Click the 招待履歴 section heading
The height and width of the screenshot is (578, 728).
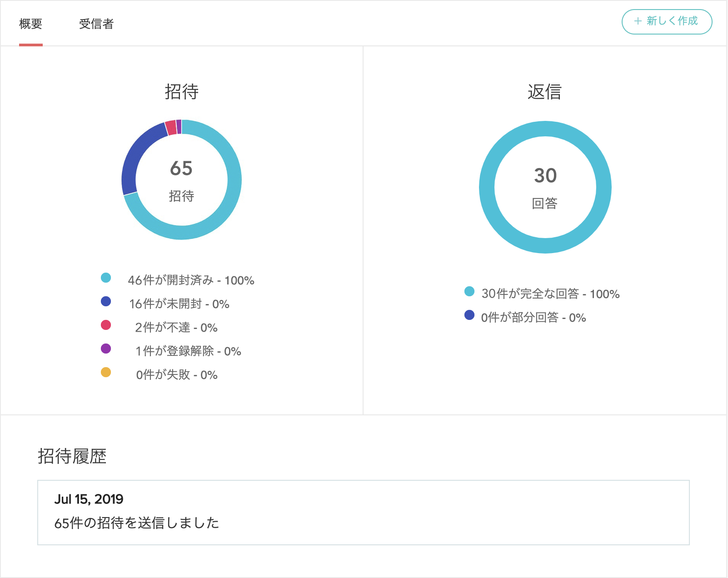point(72,456)
